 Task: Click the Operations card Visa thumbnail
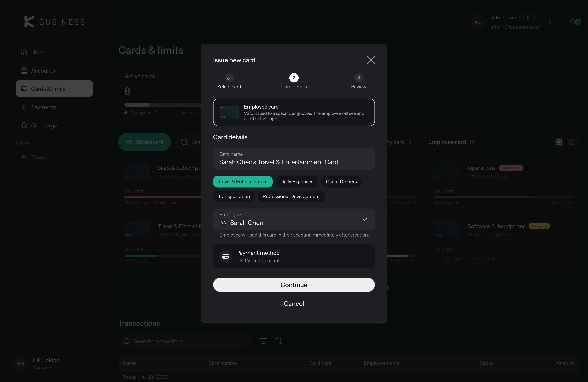coord(447,171)
